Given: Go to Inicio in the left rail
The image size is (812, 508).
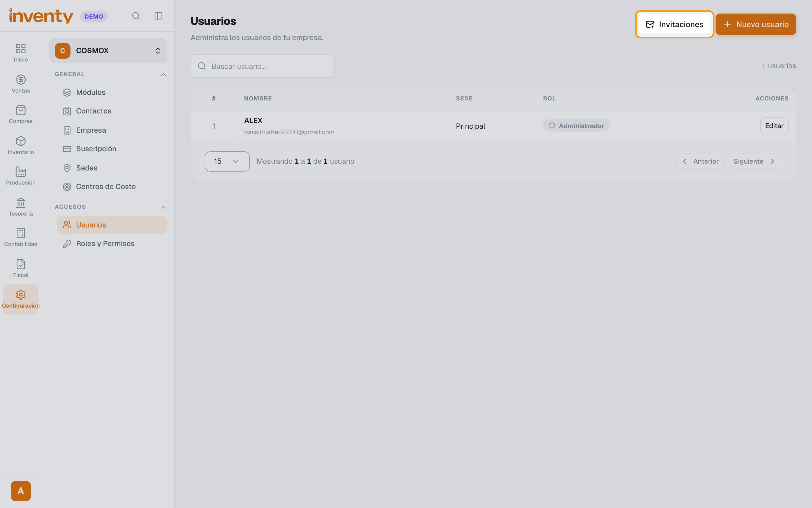Looking at the screenshot, I should [x=21, y=53].
